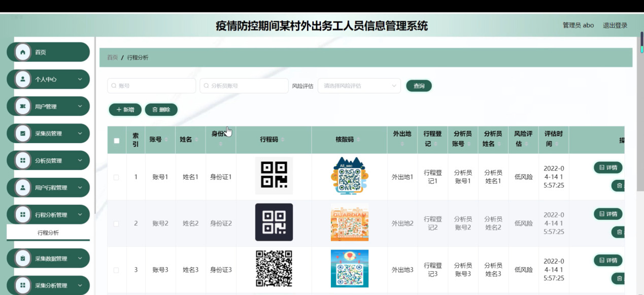
Task: Open the 核酸码 image for 账号2
Action: 350,222
